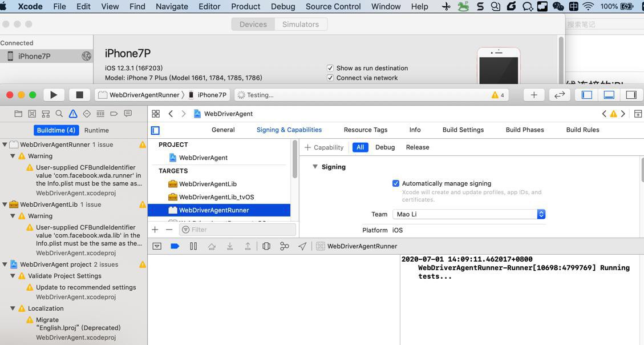Open Debug View Hierarchy icon
644x345 pixels.
(266, 246)
